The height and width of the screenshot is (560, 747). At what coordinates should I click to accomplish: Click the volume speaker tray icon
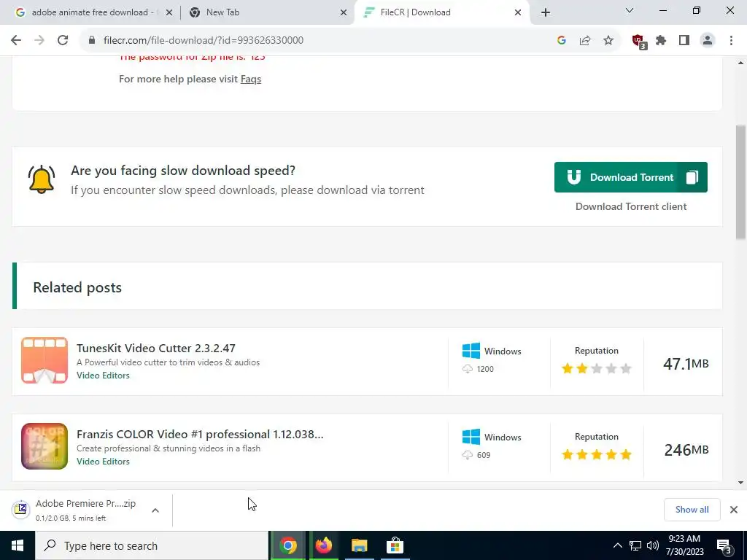[653, 545]
